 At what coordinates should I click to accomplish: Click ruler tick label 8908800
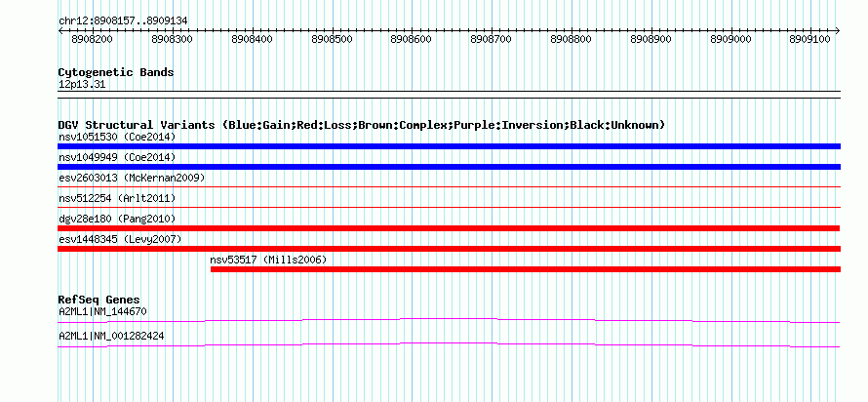571,39
